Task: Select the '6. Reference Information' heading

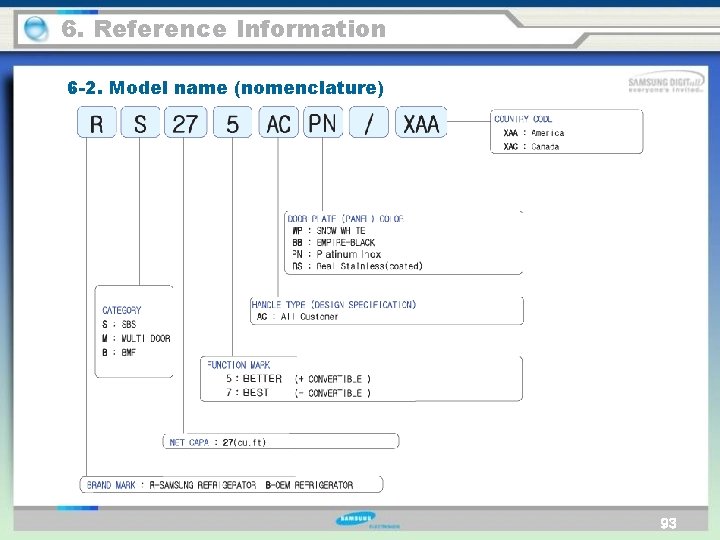Action: pos(223,29)
